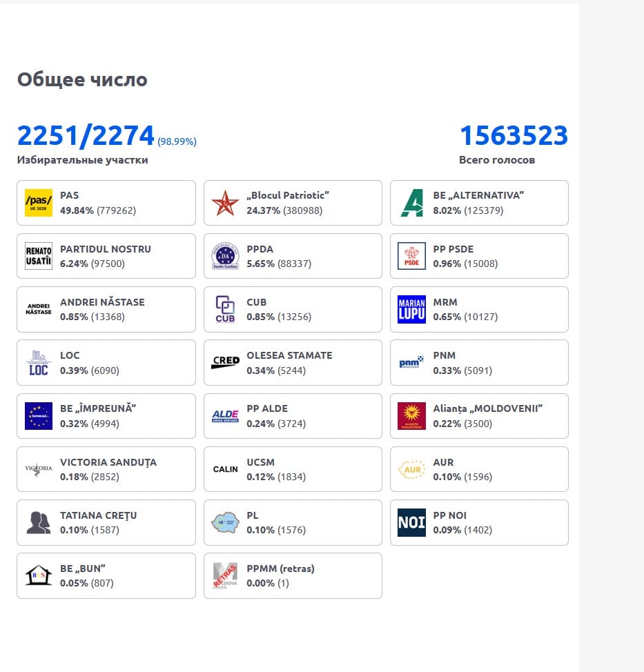Viewport: 644px width, 672px height.
Task: Click the 1563523 total votes number
Action: [x=514, y=135]
